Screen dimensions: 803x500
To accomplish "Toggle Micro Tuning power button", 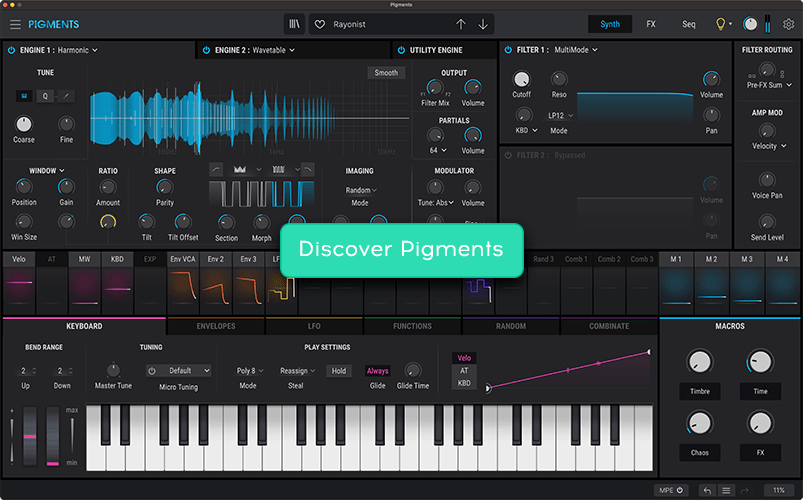I will click(152, 370).
